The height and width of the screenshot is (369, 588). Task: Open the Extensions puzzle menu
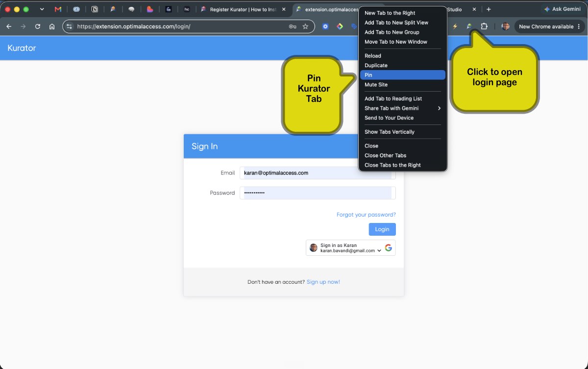click(x=484, y=26)
